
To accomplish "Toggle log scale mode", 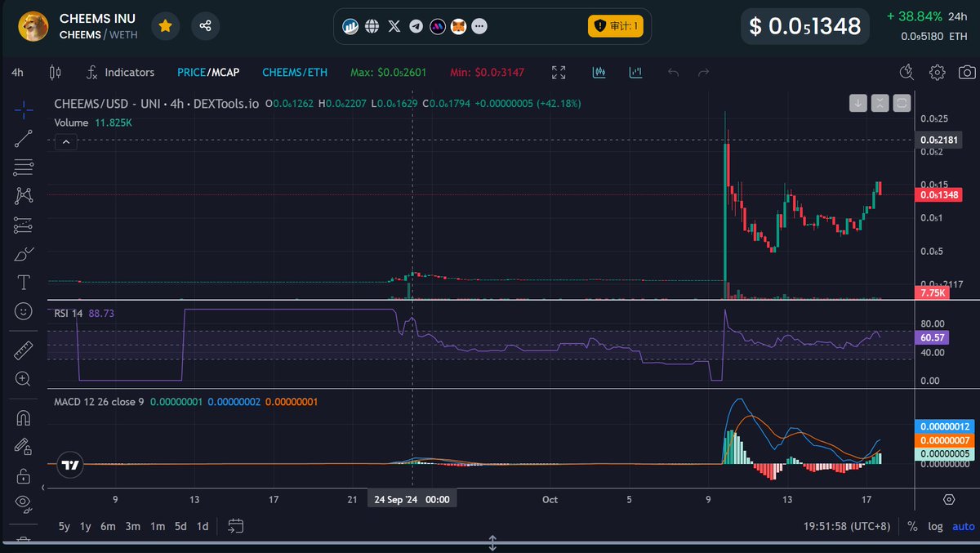I will (x=935, y=526).
